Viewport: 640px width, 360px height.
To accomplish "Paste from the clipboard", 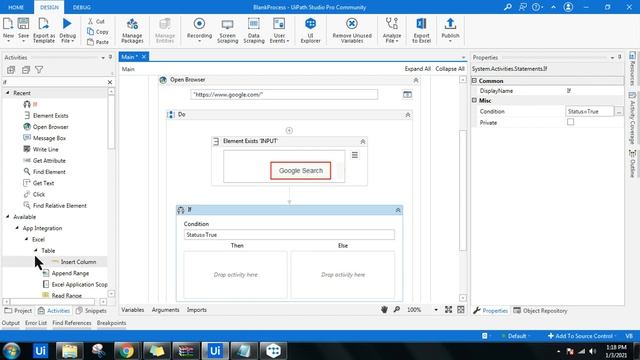I will coord(98,42).
